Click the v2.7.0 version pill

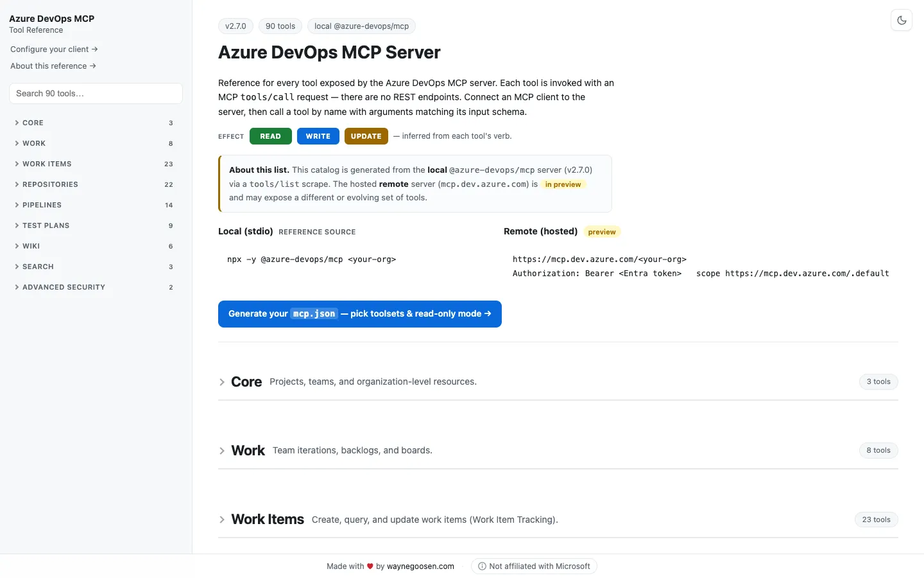[x=235, y=26]
